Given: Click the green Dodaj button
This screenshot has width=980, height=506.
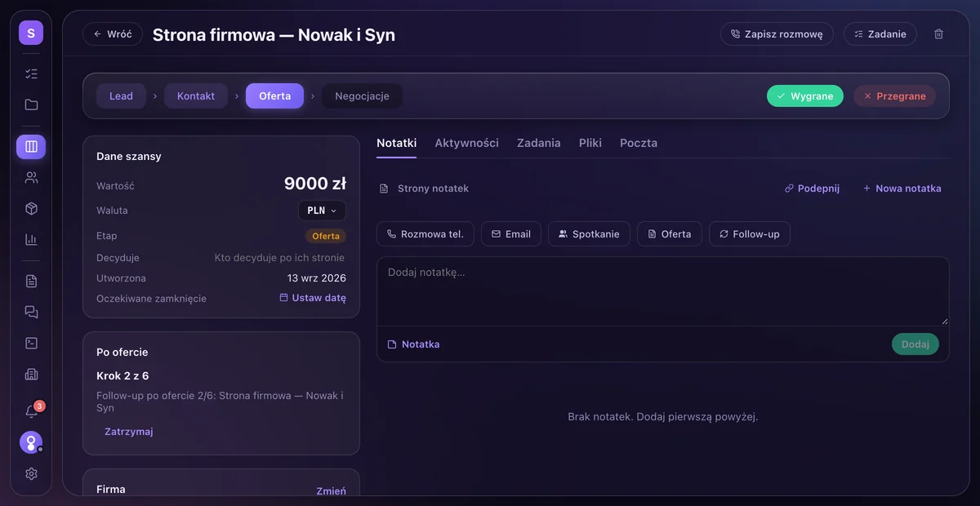Looking at the screenshot, I should (915, 344).
